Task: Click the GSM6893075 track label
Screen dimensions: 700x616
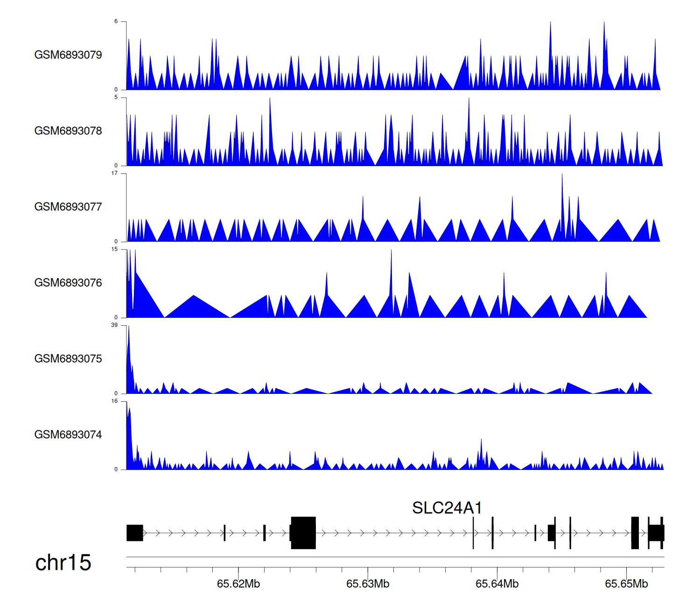Action: pyautogui.click(x=68, y=359)
